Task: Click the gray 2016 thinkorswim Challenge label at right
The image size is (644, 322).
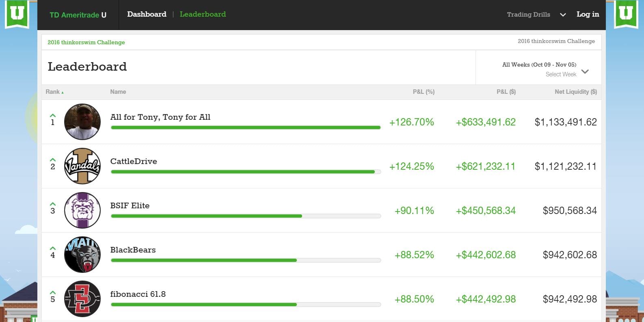Action: pyautogui.click(x=556, y=41)
